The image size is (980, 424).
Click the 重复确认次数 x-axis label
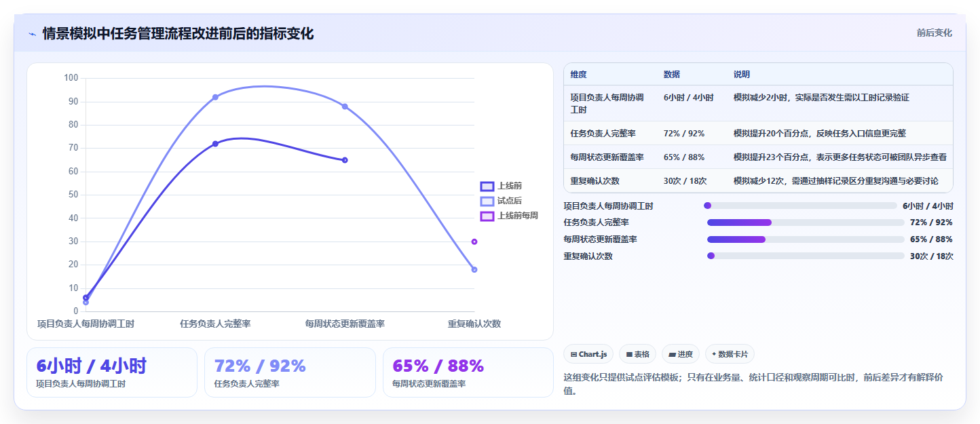coord(474,324)
